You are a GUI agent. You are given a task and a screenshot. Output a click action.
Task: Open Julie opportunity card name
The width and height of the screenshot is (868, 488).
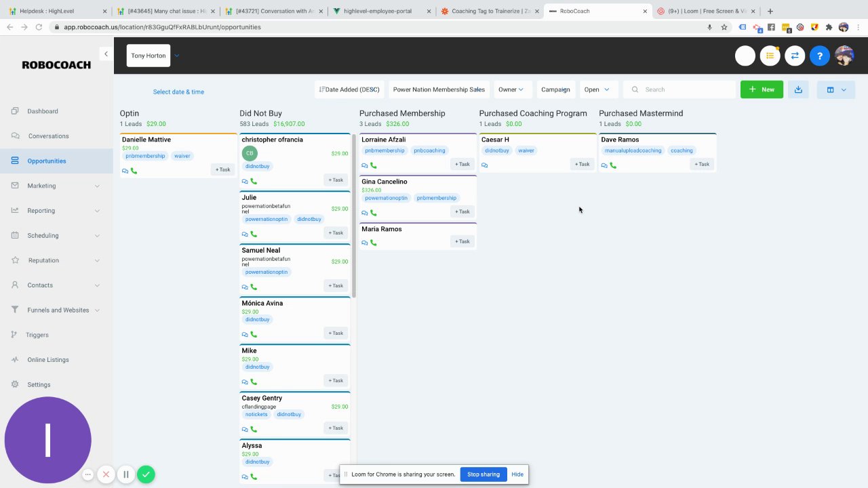pyautogui.click(x=250, y=198)
